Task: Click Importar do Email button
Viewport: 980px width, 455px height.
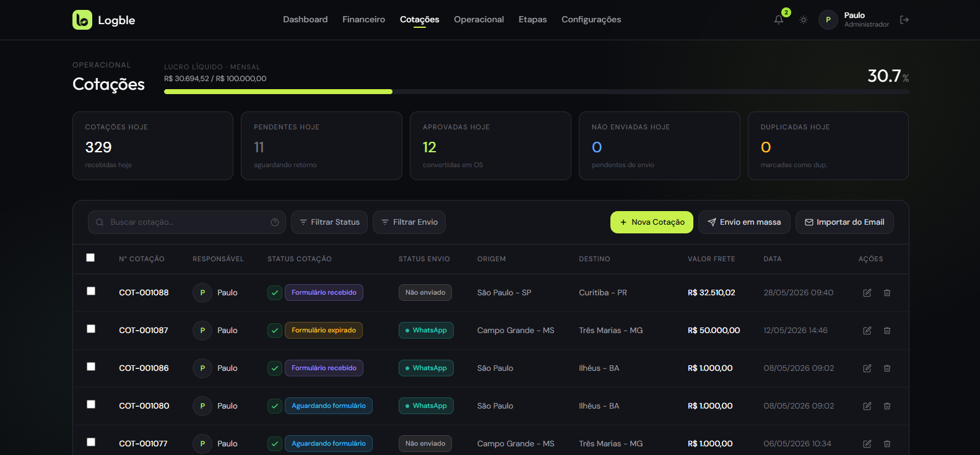Action: click(x=844, y=222)
